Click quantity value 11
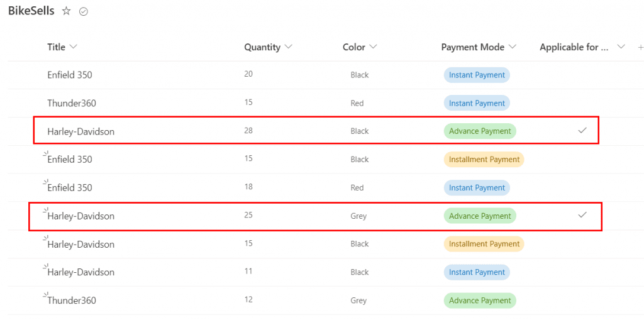This screenshot has height=320, width=644. click(x=248, y=272)
